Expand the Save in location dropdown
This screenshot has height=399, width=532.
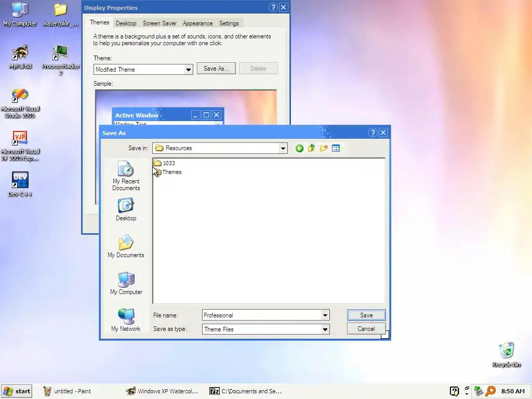pos(283,148)
